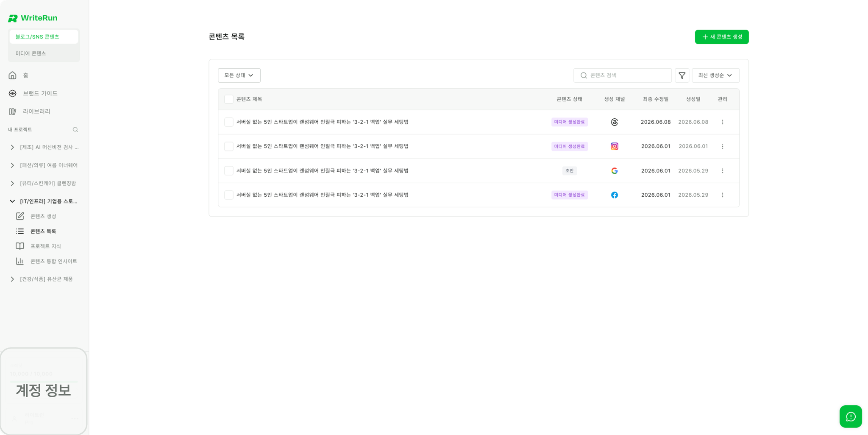This screenshot has width=868, height=435.
Task: Select all rows with the header checkbox
Action: click(229, 99)
